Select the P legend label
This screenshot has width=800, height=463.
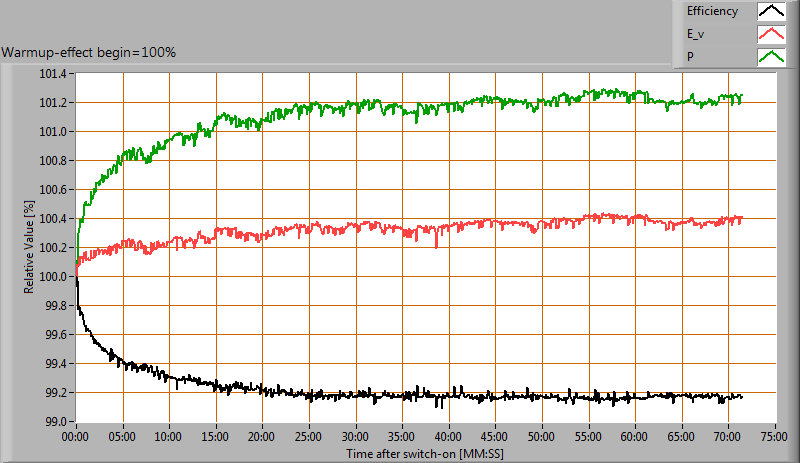tap(690, 56)
